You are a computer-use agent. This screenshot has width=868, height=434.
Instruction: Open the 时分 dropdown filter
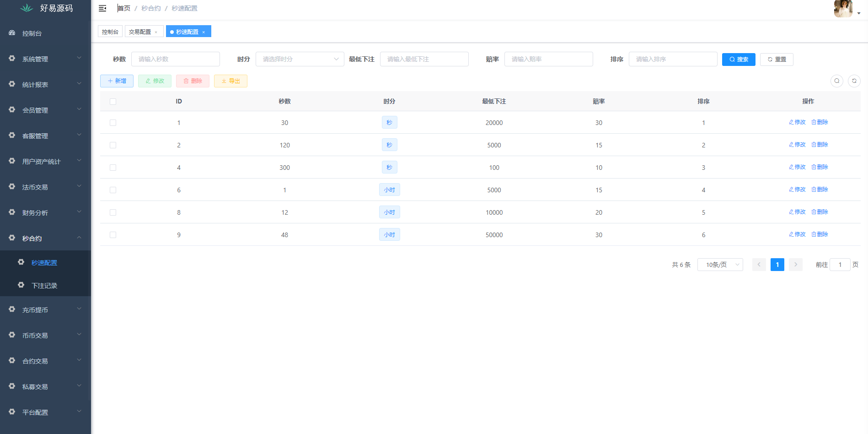coord(300,59)
